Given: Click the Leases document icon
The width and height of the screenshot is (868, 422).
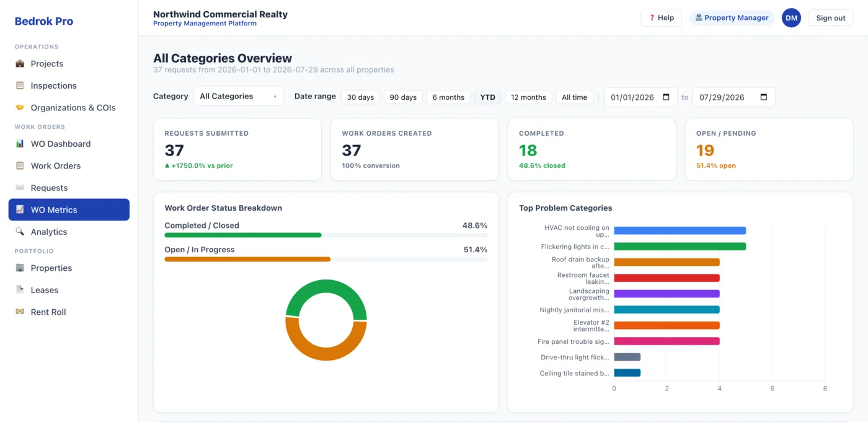Looking at the screenshot, I should pos(20,290).
